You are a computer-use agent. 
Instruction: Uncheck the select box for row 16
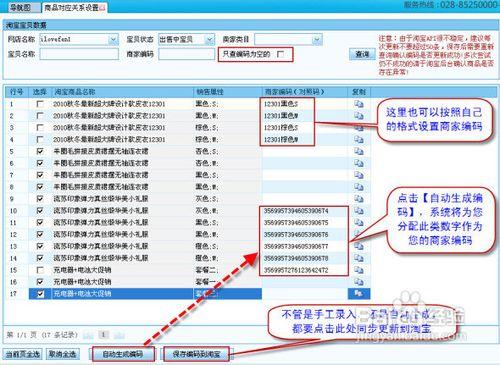click(40, 282)
